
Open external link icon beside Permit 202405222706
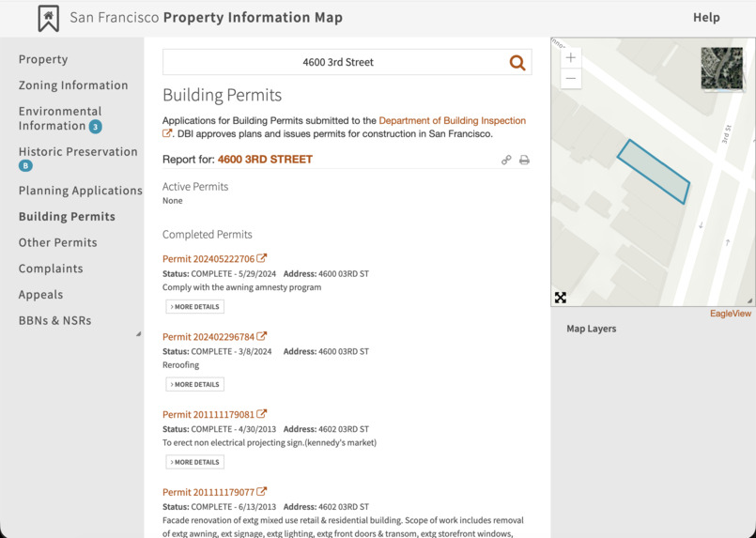tap(261, 258)
